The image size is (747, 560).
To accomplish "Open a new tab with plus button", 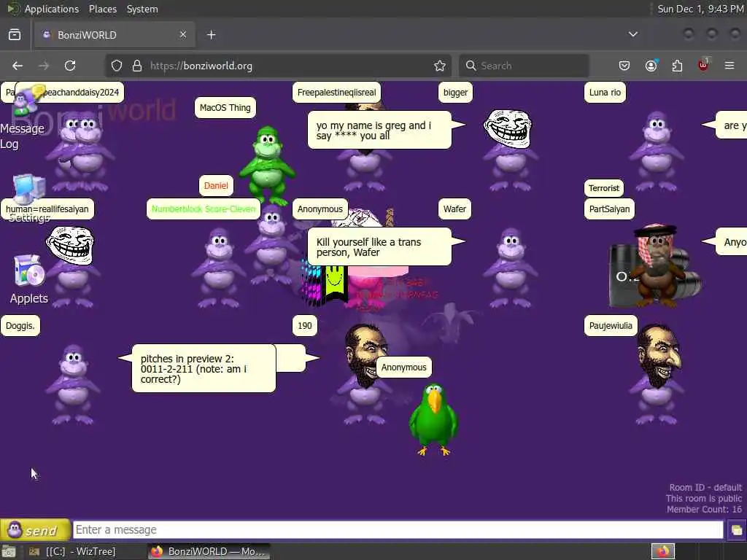I will [212, 35].
